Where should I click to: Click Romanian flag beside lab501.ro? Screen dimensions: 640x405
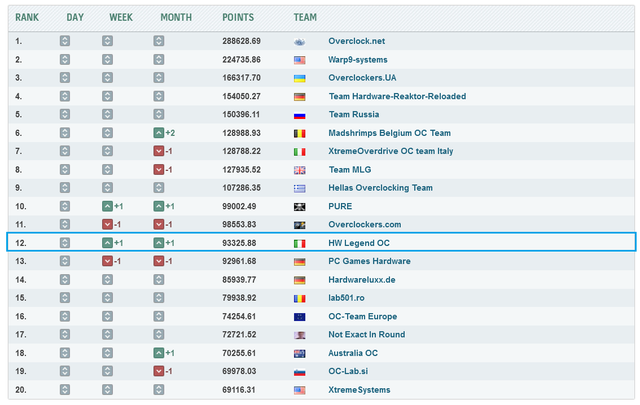(x=300, y=298)
